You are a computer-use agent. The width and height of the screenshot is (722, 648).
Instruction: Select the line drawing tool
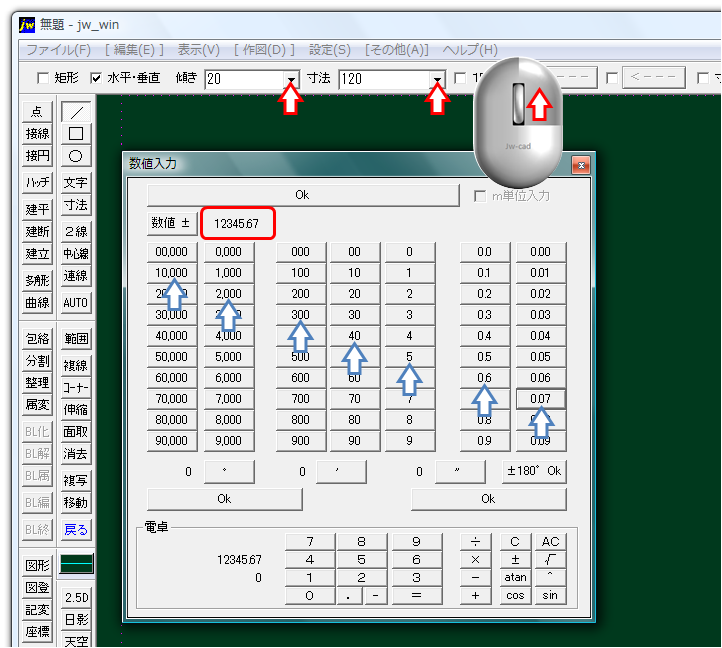[76, 111]
